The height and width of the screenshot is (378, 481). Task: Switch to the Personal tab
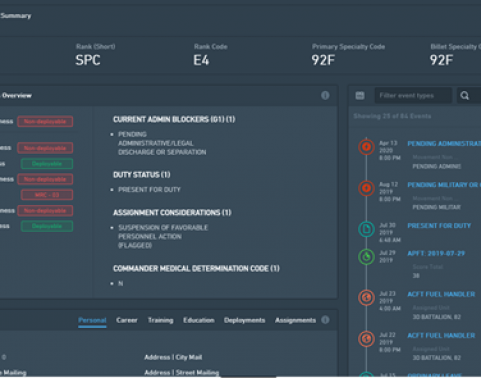click(92, 320)
